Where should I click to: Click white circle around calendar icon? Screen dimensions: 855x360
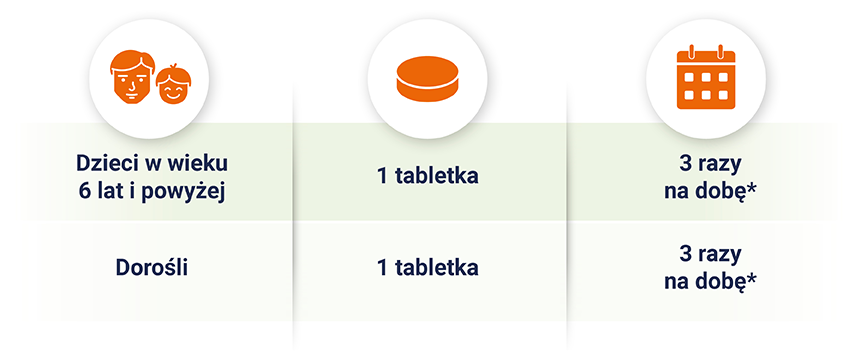pos(706,79)
